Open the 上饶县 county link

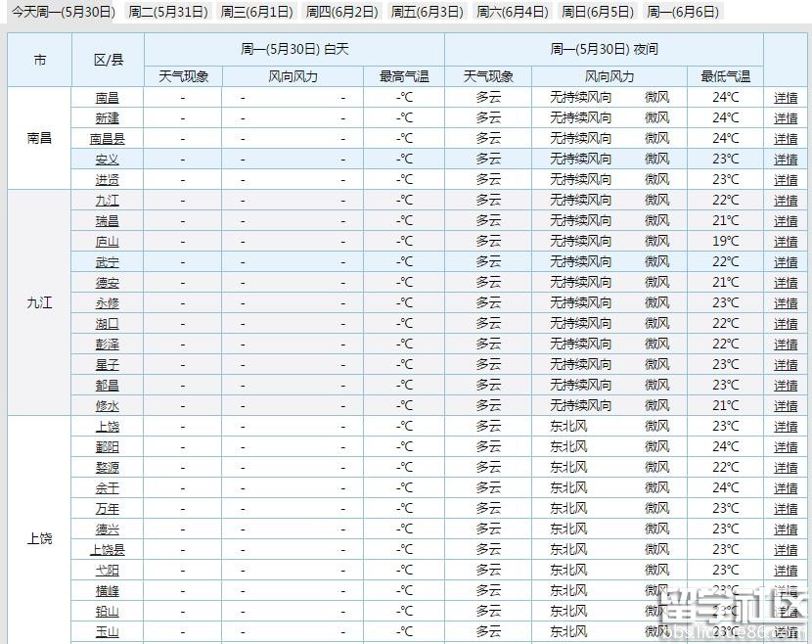point(108,550)
